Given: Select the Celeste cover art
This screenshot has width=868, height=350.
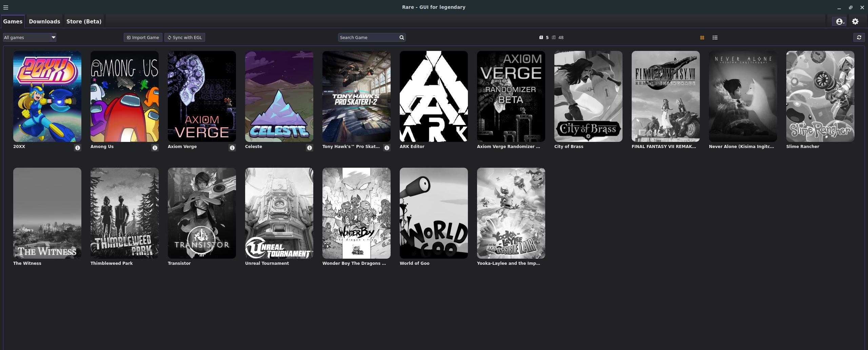Looking at the screenshot, I should tap(279, 96).
